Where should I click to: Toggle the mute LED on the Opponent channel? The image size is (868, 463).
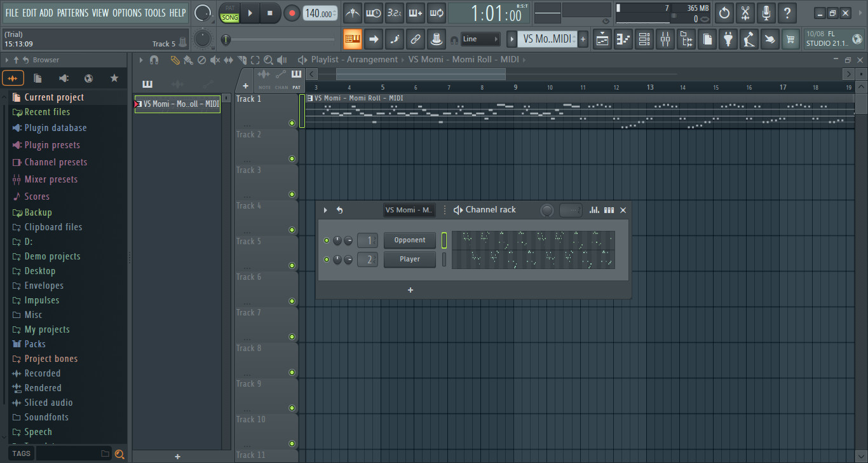click(x=327, y=240)
